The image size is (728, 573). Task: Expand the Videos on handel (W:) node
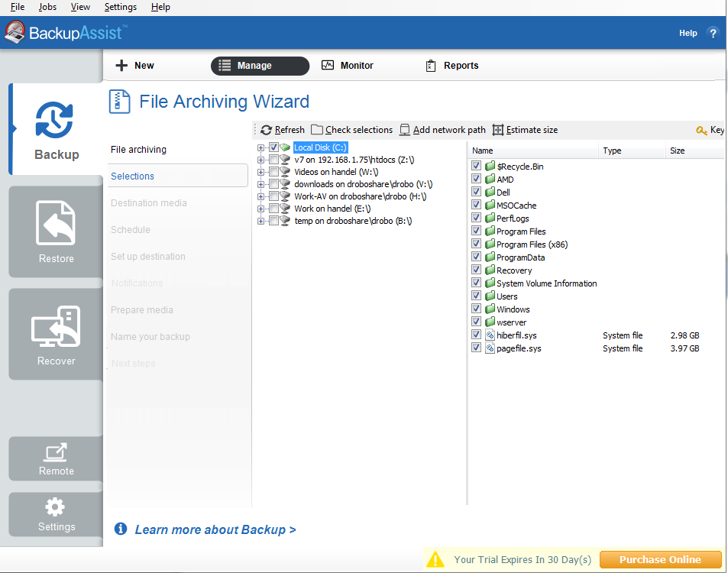pyautogui.click(x=261, y=172)
